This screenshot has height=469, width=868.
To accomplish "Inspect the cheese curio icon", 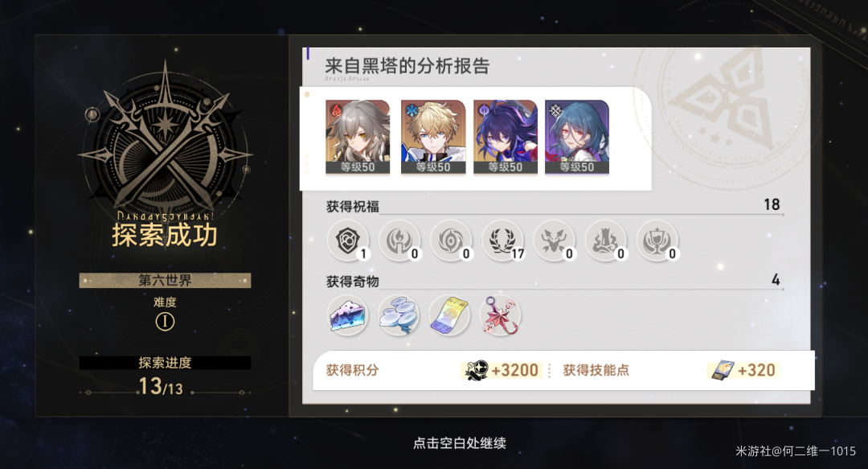I will click(348, 316).
